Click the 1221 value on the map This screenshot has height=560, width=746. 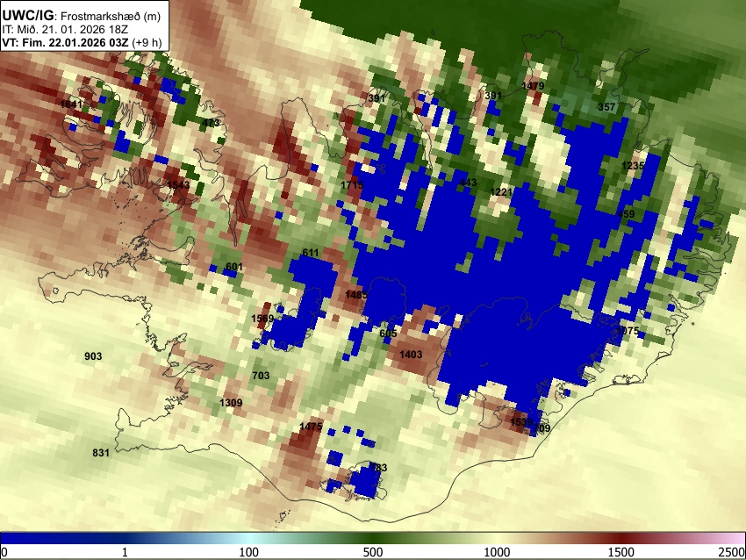coord(501,191)
